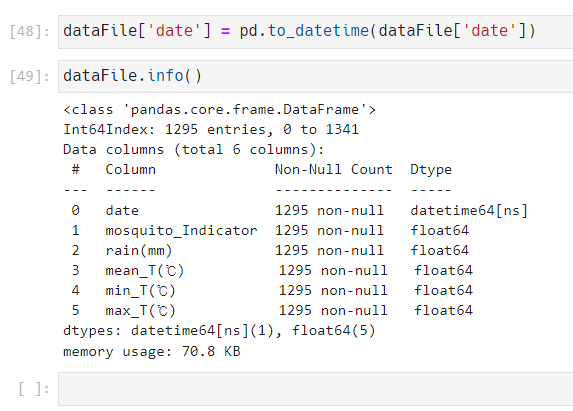This screenshot has height=411, width=573.
Task: Click the 'rain(mm)' column name
Action: coord(139,251)
